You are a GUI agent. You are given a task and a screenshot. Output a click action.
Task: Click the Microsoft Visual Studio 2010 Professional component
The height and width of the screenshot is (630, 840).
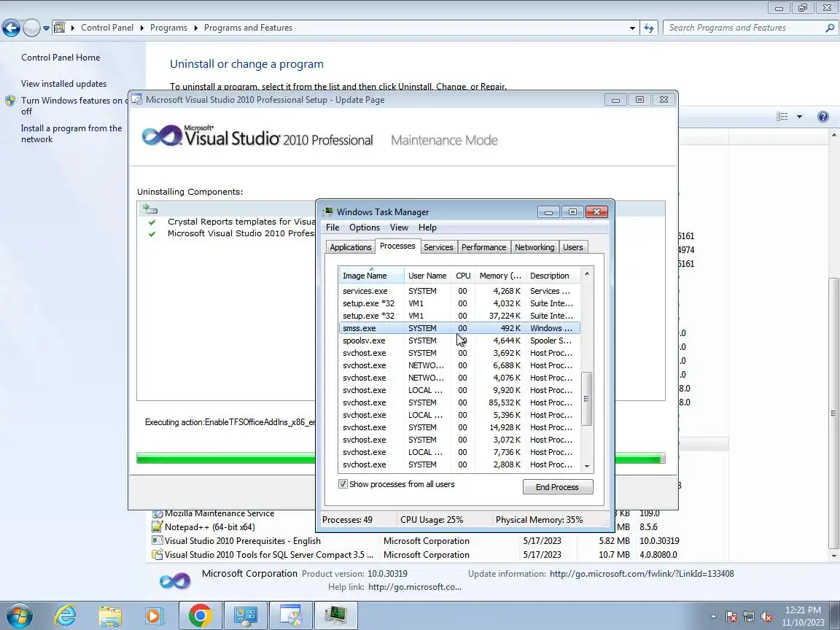point(241,233)
